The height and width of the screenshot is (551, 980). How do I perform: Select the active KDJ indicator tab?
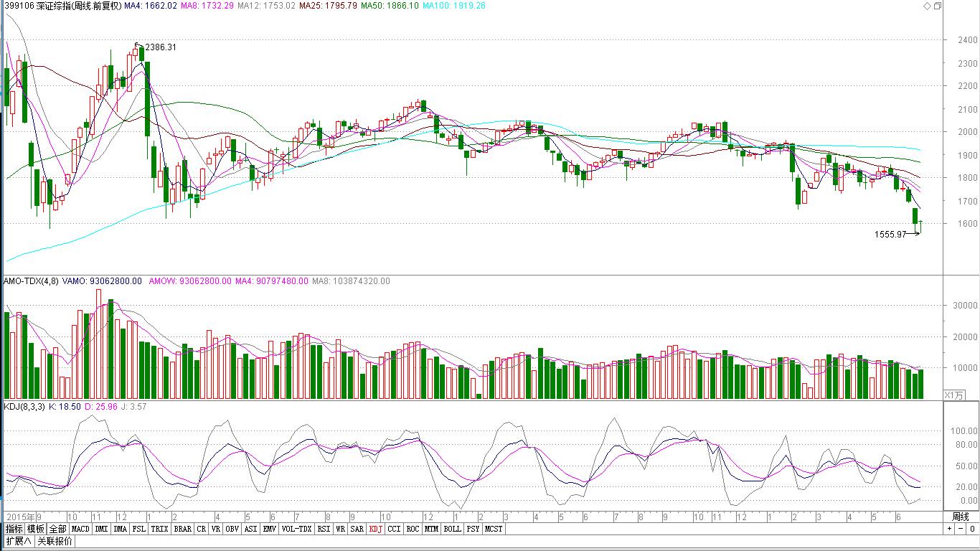pyautogui.click(x=376, y=529)
